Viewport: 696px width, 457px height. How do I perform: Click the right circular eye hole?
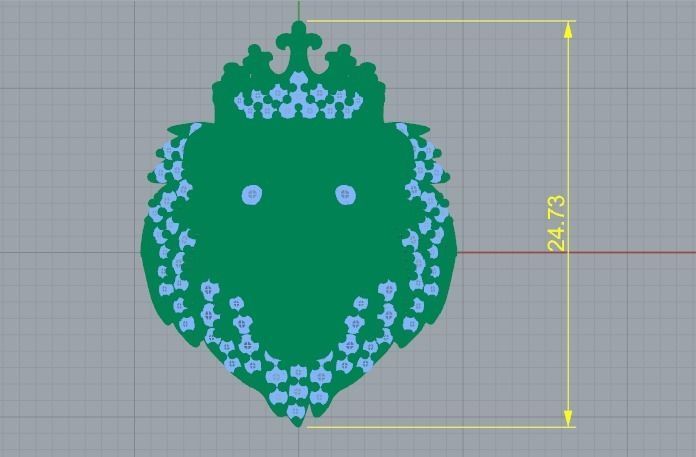coord(345,195)
